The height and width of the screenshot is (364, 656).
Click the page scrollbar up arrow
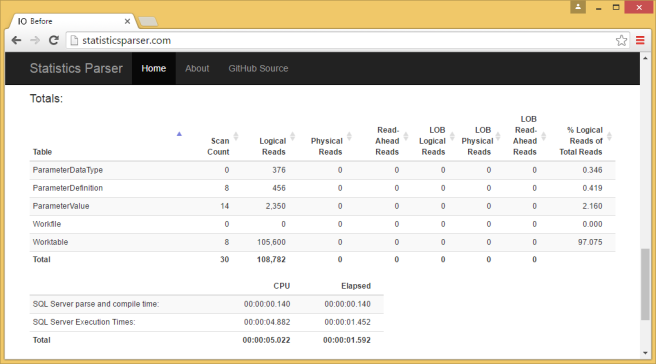pos(645,58)
